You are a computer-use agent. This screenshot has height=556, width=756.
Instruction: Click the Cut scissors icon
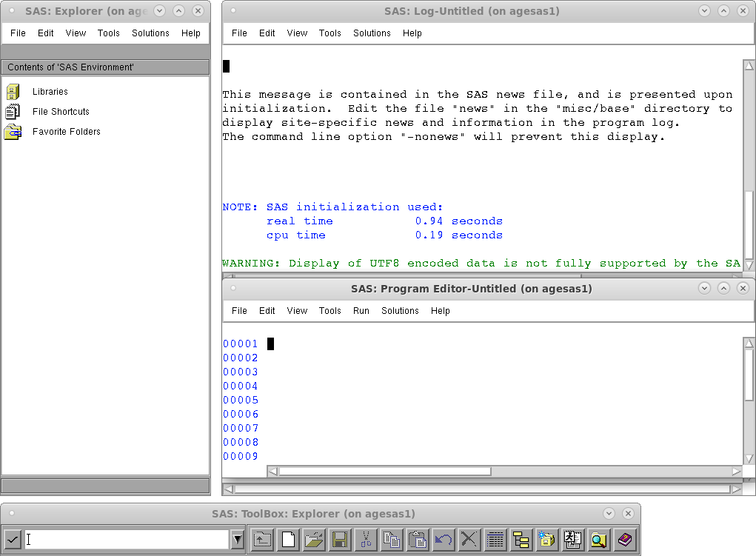click(x=366, y=540)
